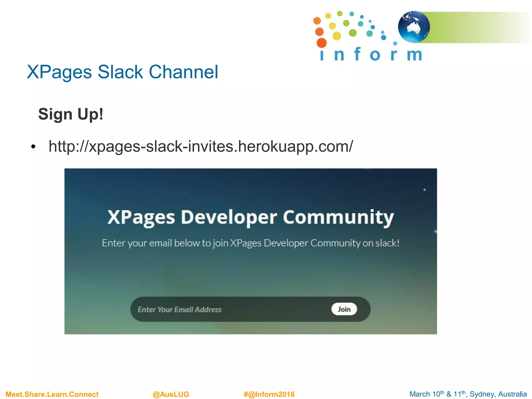532x399 pixels.
Task: Click the #@Inform2016 hashtag in footer
Action: 269,394
